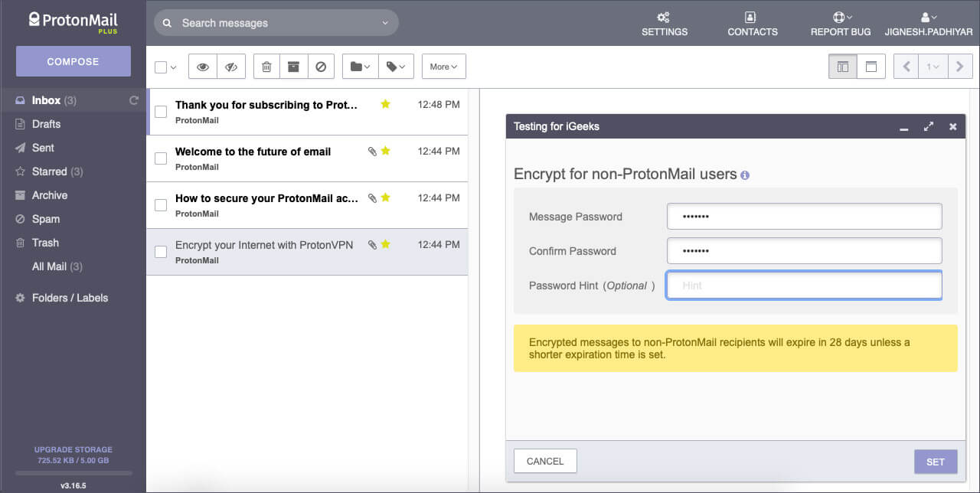Select Thank you for subscribing email checkbox
Viewport: 980px width, 493px height.
click(x=161, y=112)
